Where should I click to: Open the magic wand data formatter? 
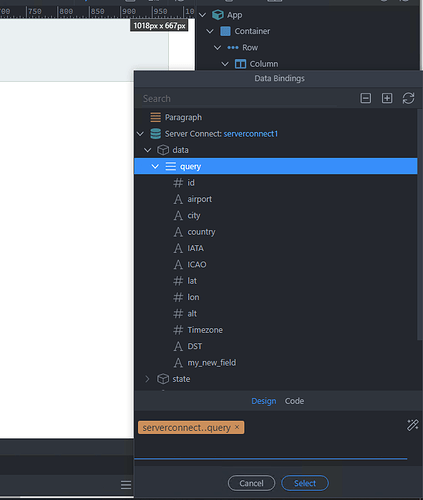tap(412, 425)
